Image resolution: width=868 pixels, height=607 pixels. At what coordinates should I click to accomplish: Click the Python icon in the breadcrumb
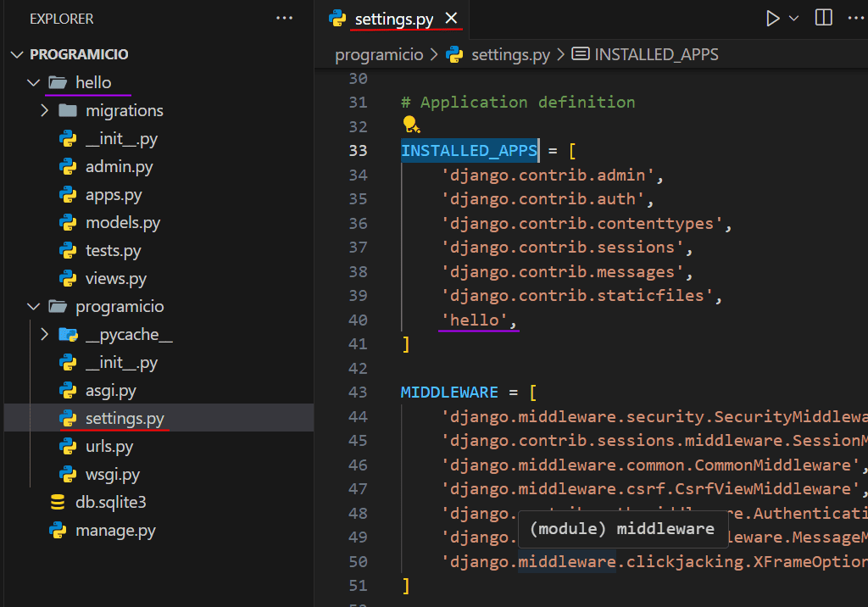pos(454,54)
